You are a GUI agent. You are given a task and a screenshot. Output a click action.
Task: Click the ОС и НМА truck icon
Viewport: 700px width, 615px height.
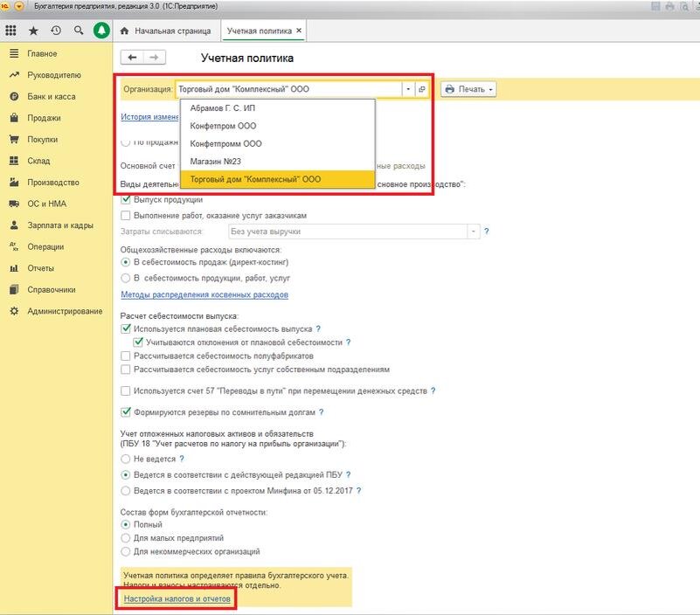(14, 204)
